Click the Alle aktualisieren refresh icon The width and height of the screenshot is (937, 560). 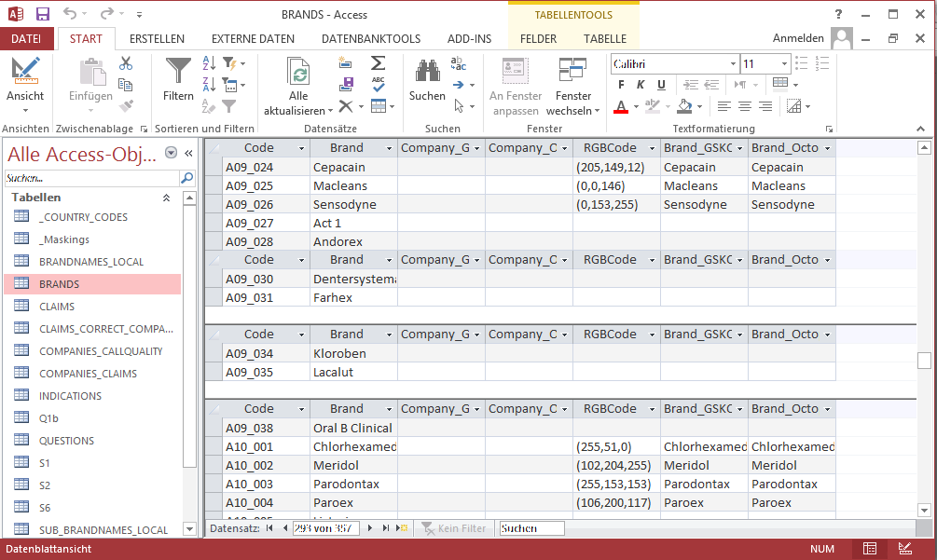298,73
